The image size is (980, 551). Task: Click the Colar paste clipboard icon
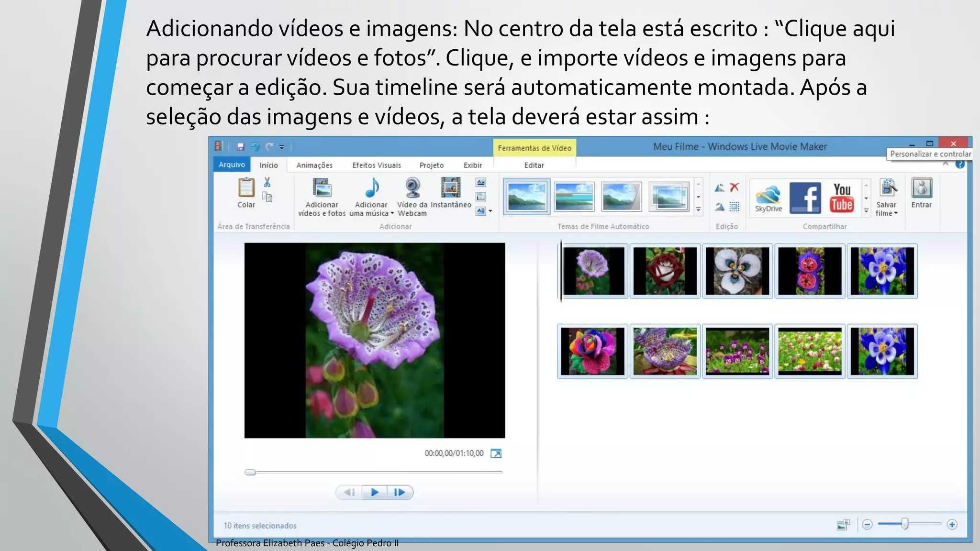246,187
